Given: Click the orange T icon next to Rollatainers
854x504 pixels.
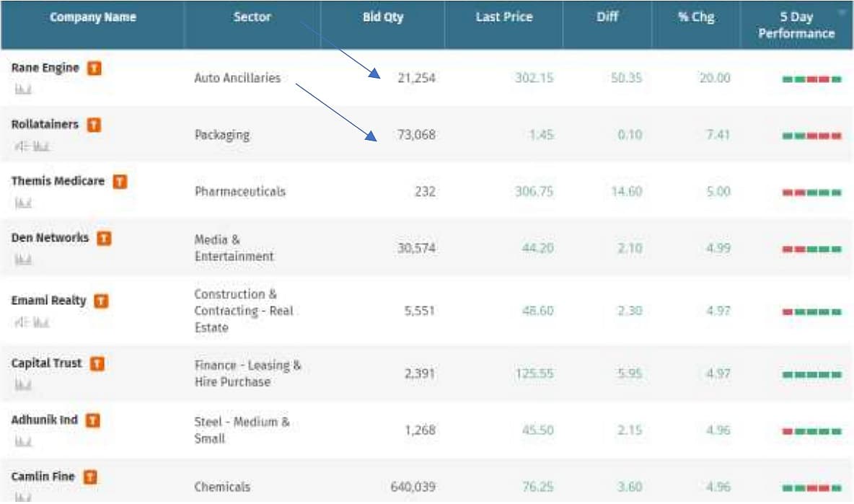Looking at the screenshot, I should [94, 125].
